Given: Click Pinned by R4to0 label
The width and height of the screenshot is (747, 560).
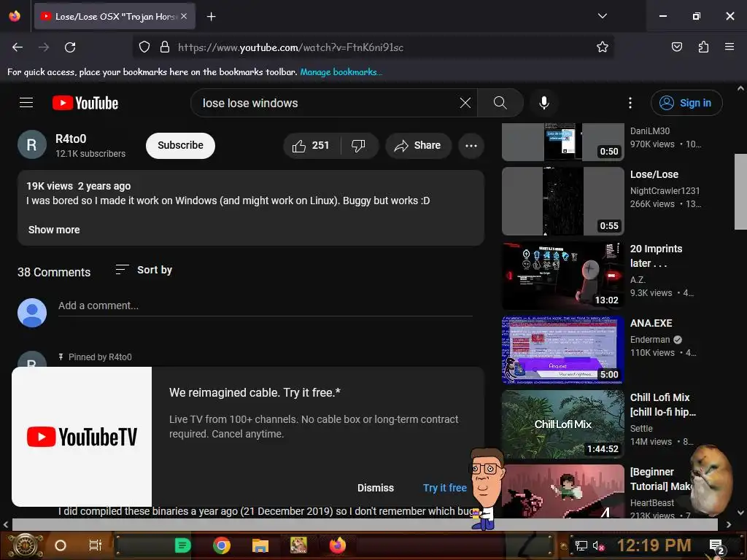Looking at the screenshot, I should point(100,357).
